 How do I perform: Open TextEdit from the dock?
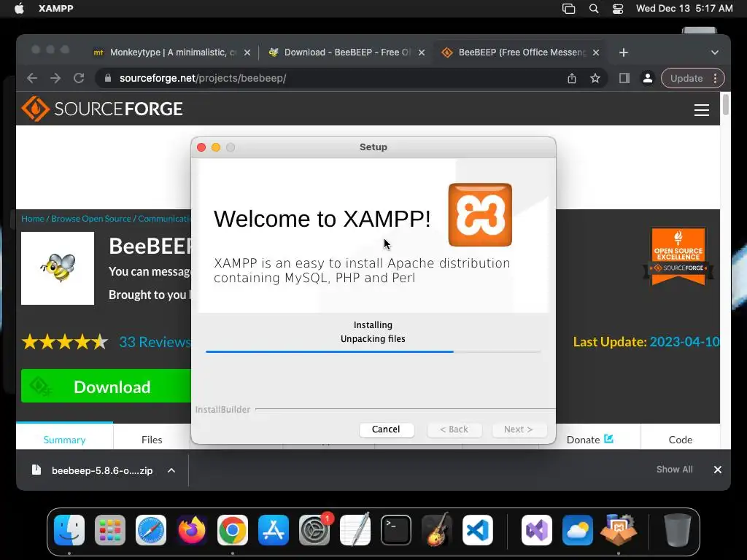pyautogui.click(x=355, y=530)
